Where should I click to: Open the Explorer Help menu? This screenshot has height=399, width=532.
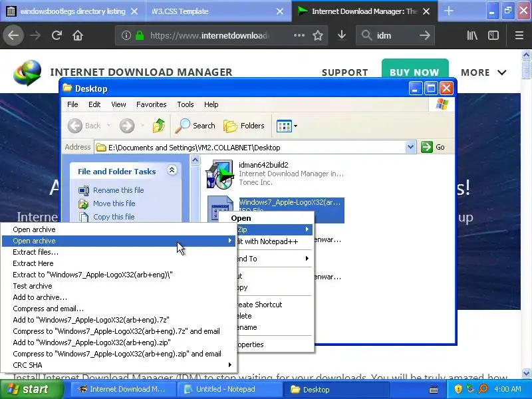(211, 104)
